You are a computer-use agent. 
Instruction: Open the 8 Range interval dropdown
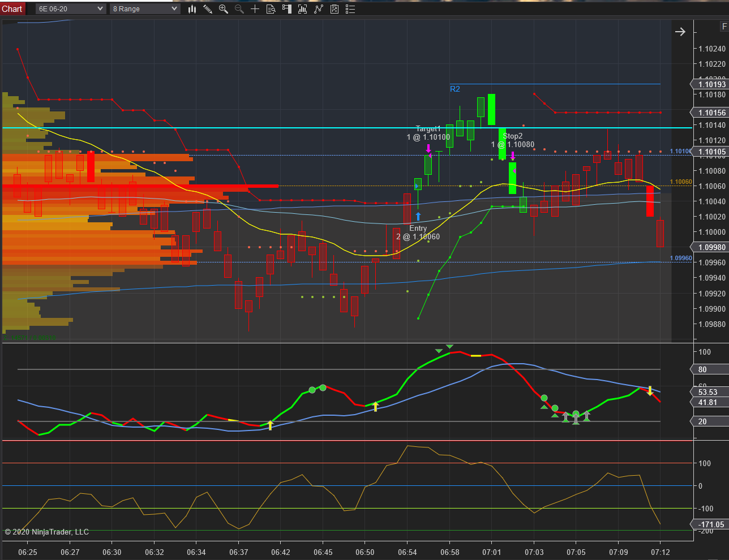pos(145,8)
